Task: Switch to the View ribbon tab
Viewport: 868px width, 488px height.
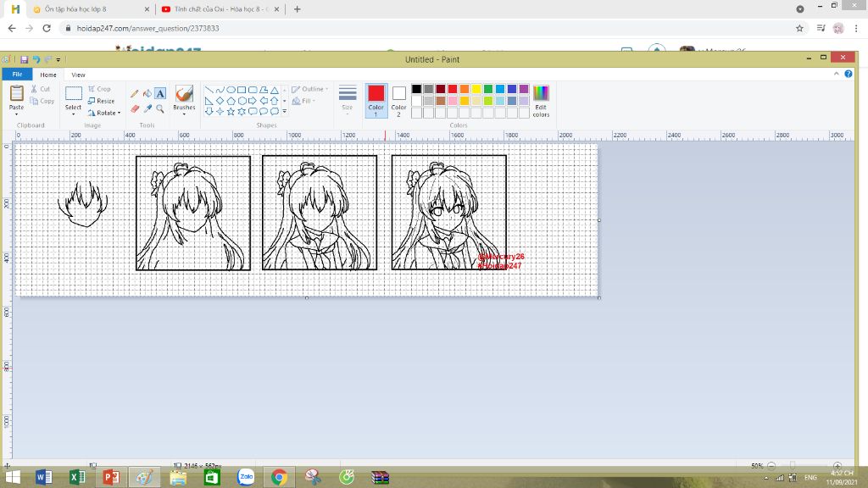Action: (x=78, y=75)
